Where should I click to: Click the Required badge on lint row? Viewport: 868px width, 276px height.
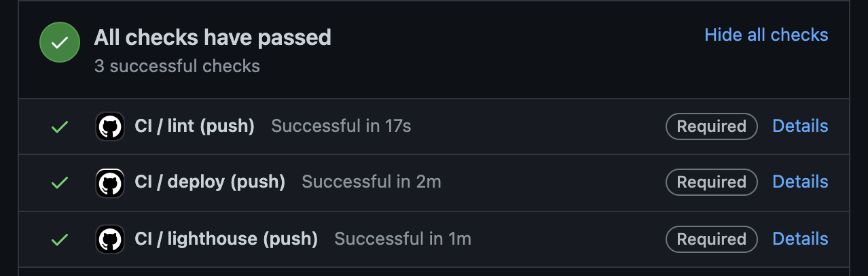[711, 126]
